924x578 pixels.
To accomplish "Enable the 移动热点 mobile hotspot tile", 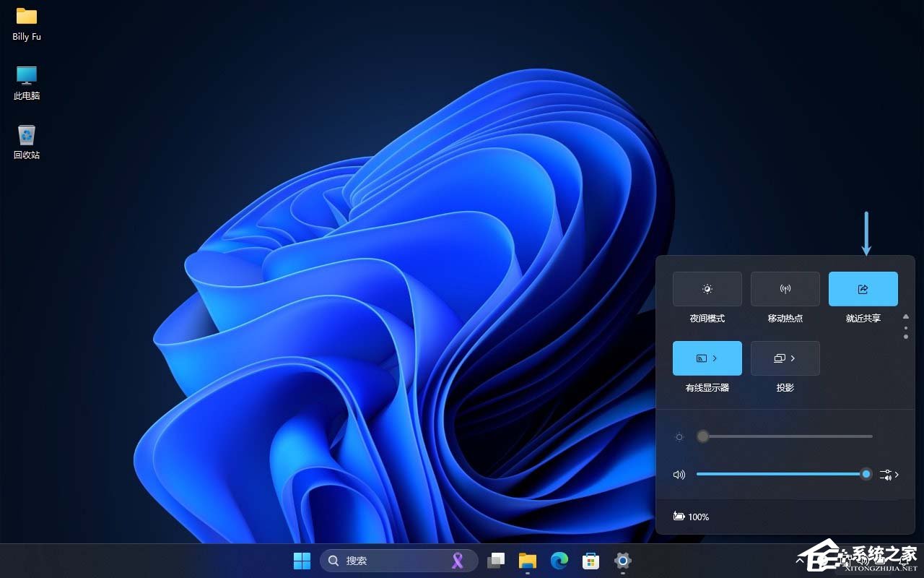I will [x=785, y=289].
